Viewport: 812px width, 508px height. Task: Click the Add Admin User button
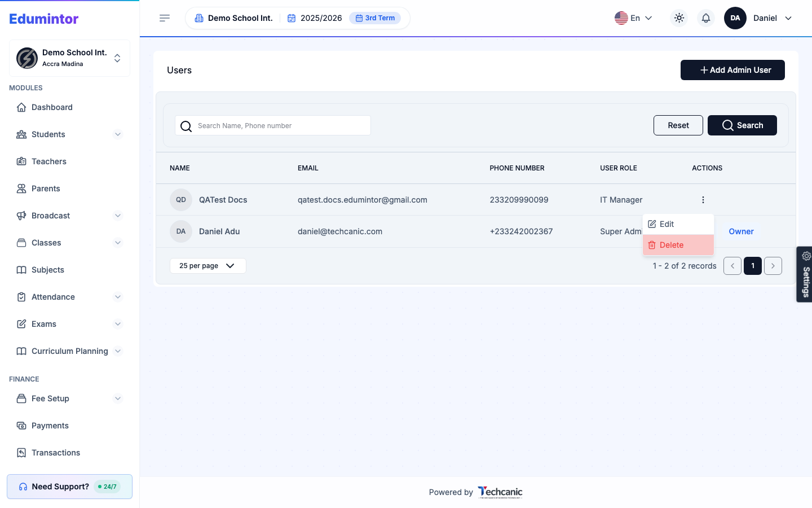732,70
